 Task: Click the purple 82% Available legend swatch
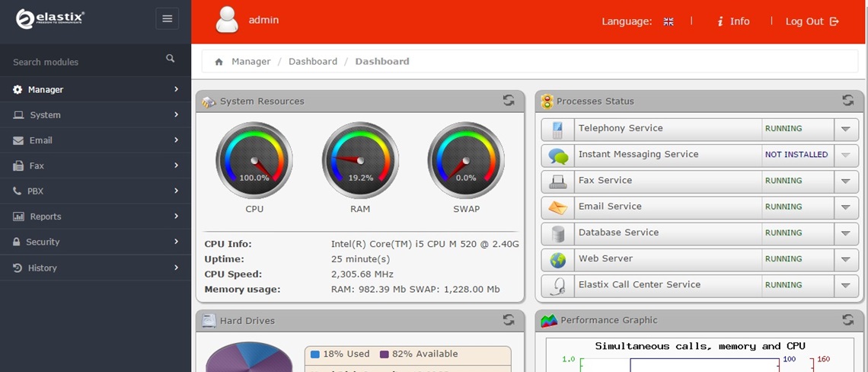(385, 354)
